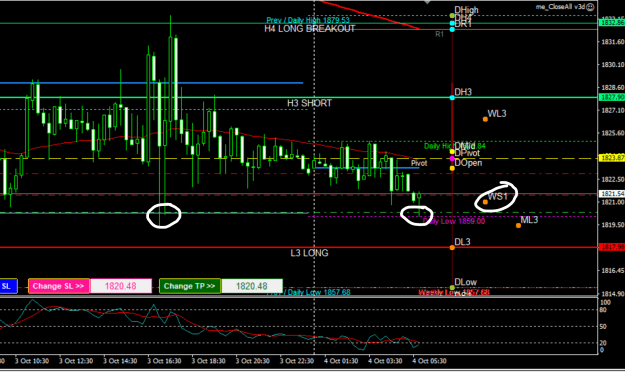Viewport: 625px width, 372px height.
Task: Select the DPivot level label
Action: pos(467,153)
